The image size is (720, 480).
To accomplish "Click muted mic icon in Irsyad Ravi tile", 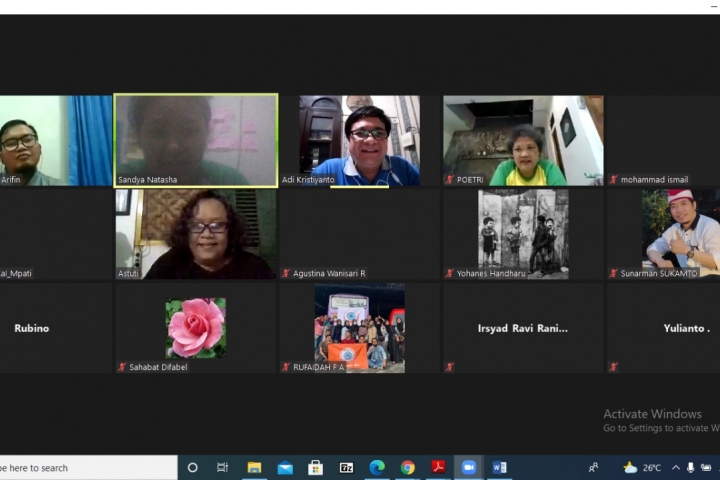I will pyautogui.click(x=450, y=367).
